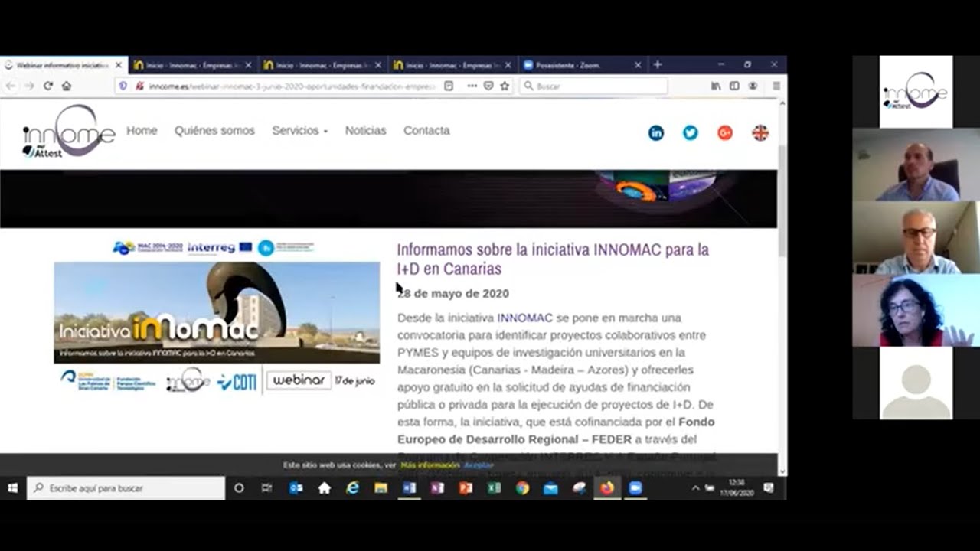The height and width of the screenshot is (551, 980).
Task: Click the Pocket save icon
Action: click(488, 86)
